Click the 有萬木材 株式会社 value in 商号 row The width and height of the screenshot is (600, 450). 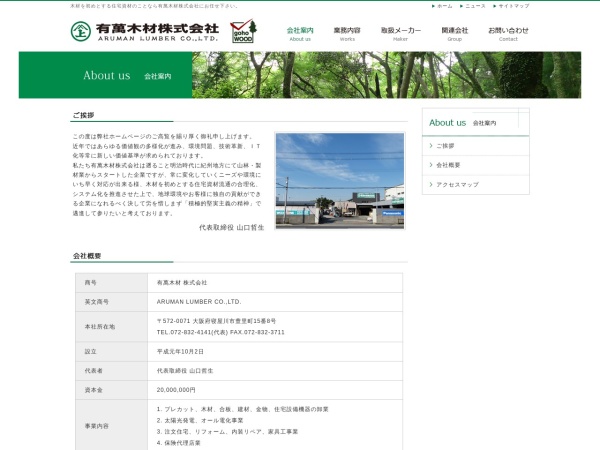182,283
